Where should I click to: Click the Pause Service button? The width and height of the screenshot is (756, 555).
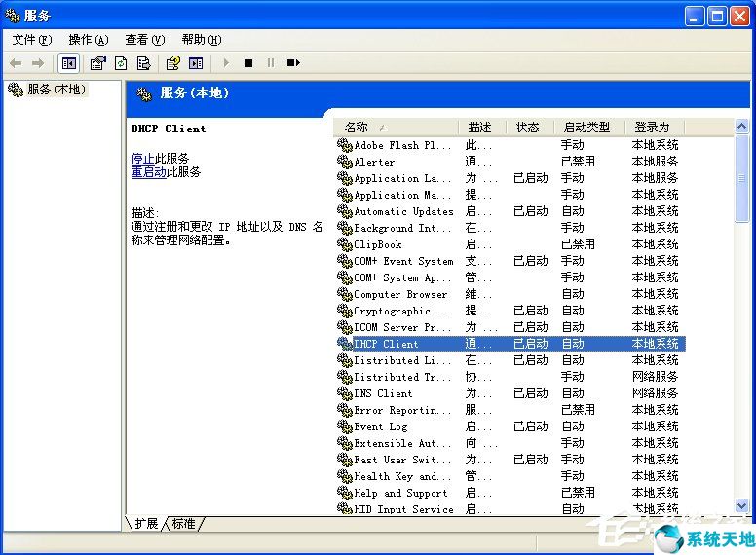[x=271, y=63]
